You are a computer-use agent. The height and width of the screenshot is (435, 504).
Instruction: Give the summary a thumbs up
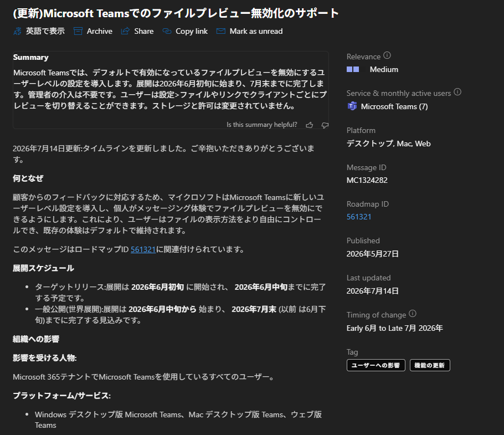(310, 125)
